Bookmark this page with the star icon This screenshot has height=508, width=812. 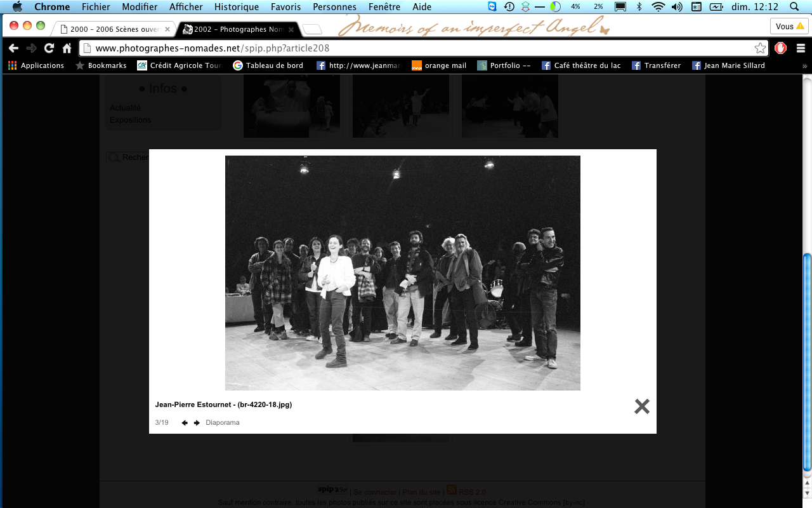point(760,48)
